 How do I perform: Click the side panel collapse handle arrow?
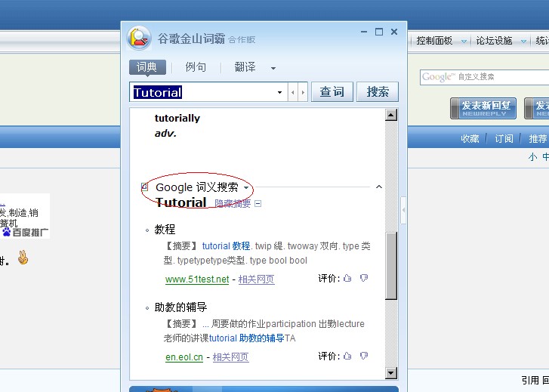[403, 210]
